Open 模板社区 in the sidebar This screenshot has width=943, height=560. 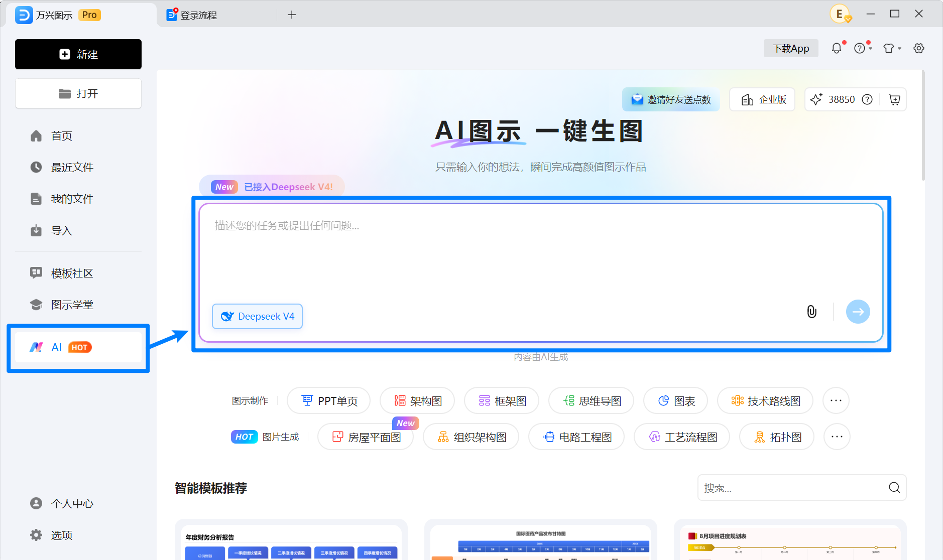tap(78, 273)
